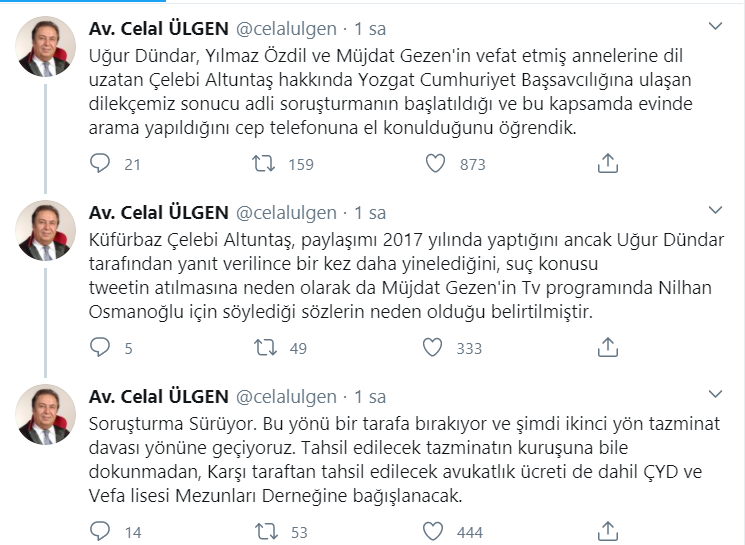Like the tweet with 333 likes
Image resolution: width=745 pixels, height=545 pixels.
tap(433, 347)
